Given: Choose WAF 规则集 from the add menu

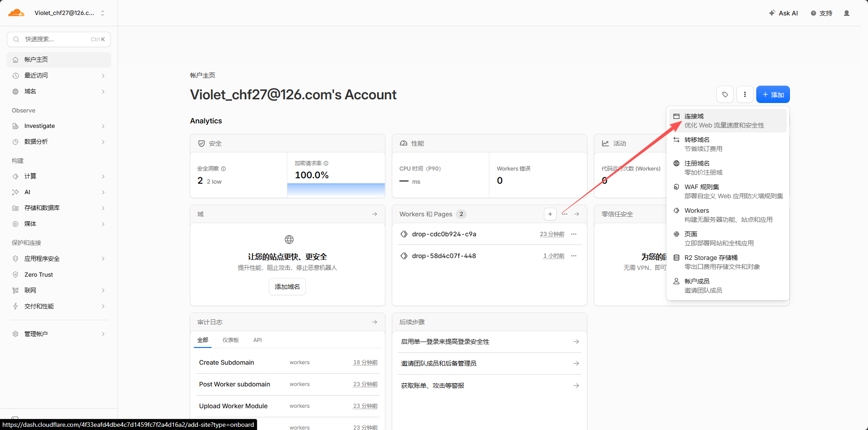Looking at the screenshot, I should pyautogui.click(x=728, y=191).
